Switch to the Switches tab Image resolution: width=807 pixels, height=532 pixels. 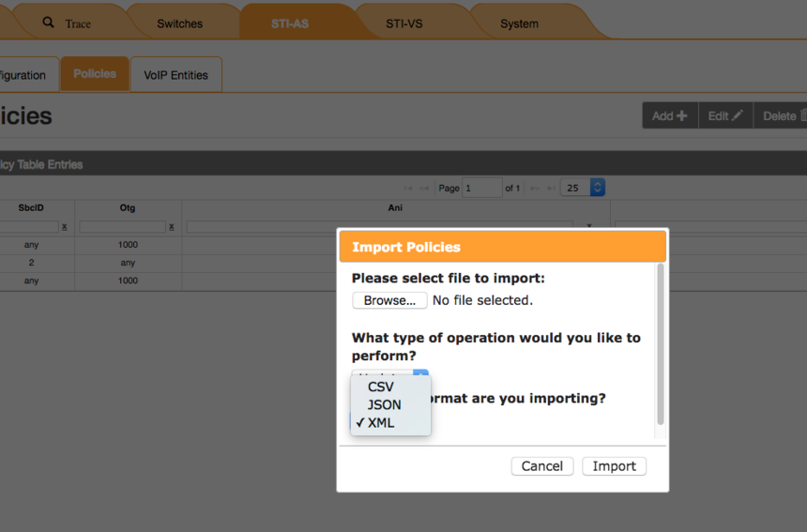tap(179, 23)
